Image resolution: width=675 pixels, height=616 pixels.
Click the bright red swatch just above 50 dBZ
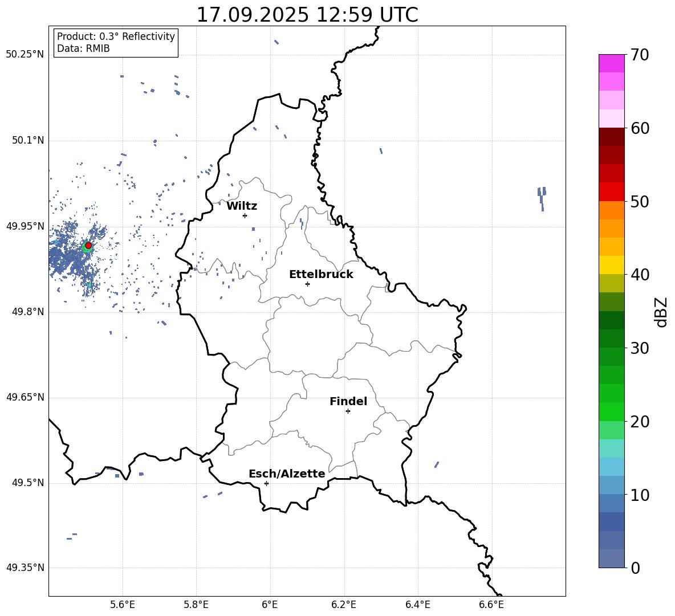[x=611, y=192]
